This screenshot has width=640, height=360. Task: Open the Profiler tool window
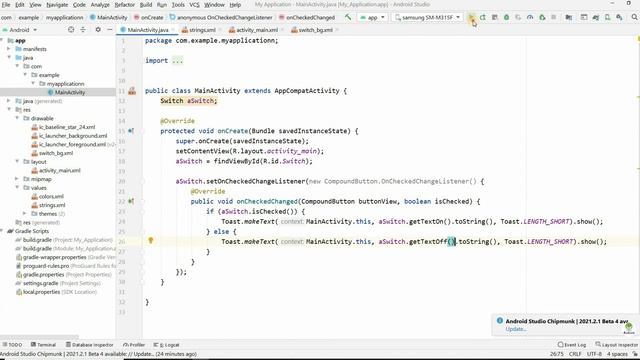tap(134, 345)
